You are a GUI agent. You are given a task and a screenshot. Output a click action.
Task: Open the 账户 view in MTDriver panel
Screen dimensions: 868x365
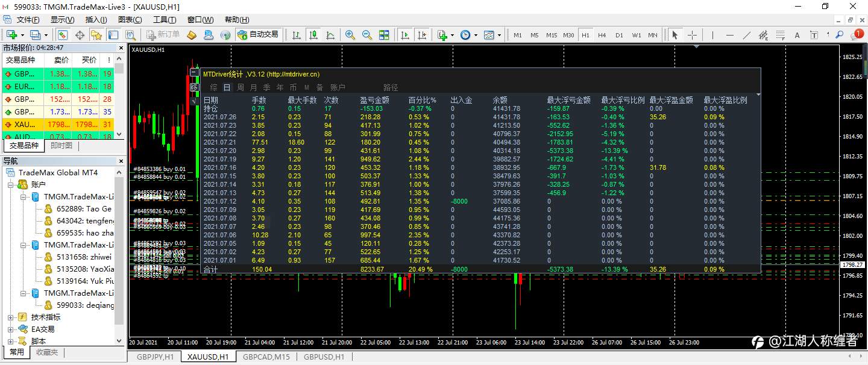pyautogui.click(x=338, y=87)
